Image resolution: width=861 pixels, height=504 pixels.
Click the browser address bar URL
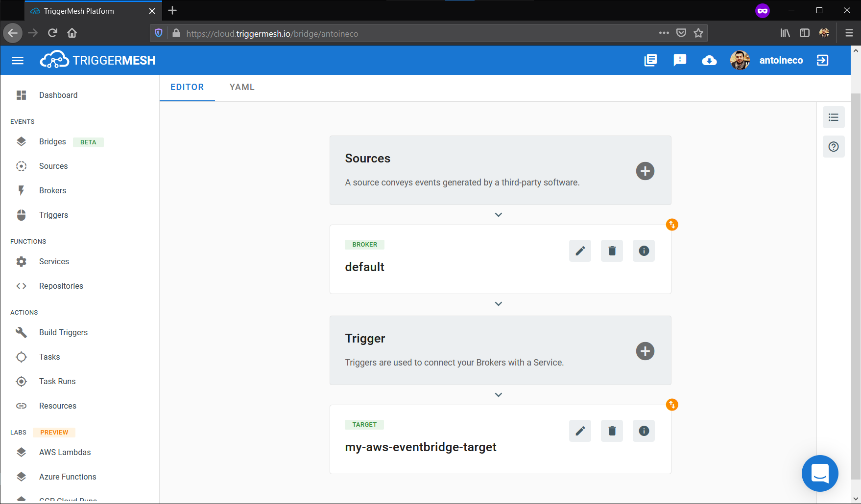272,33
